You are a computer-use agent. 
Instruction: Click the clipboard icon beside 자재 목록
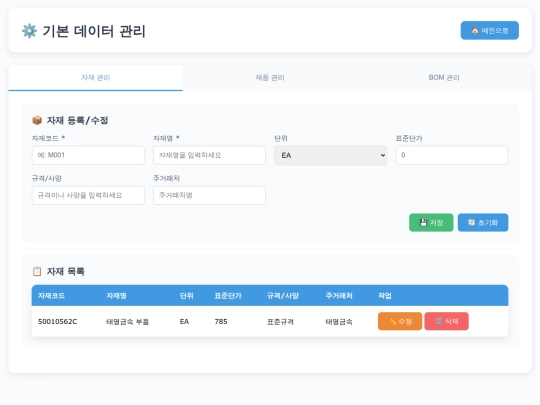pos(37,271)
